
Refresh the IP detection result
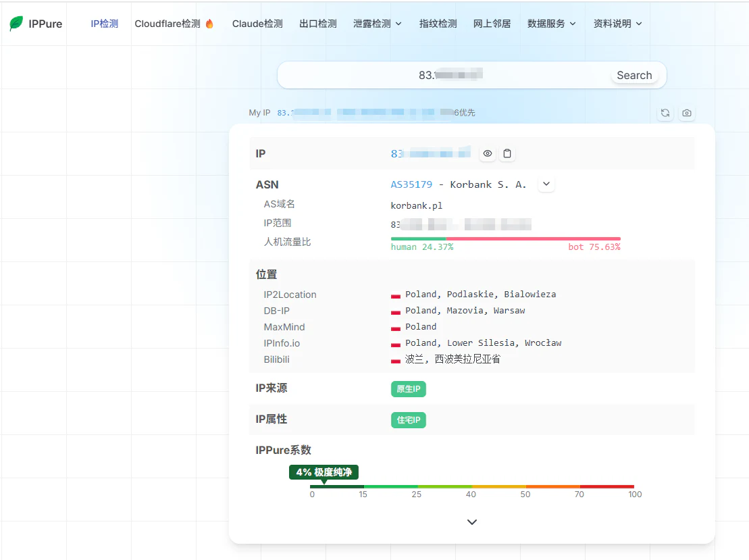point(665,113)
